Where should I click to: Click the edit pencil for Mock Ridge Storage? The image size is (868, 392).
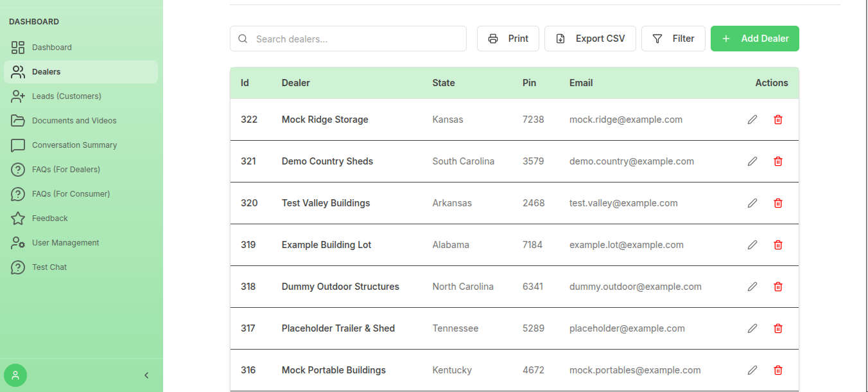752,120
